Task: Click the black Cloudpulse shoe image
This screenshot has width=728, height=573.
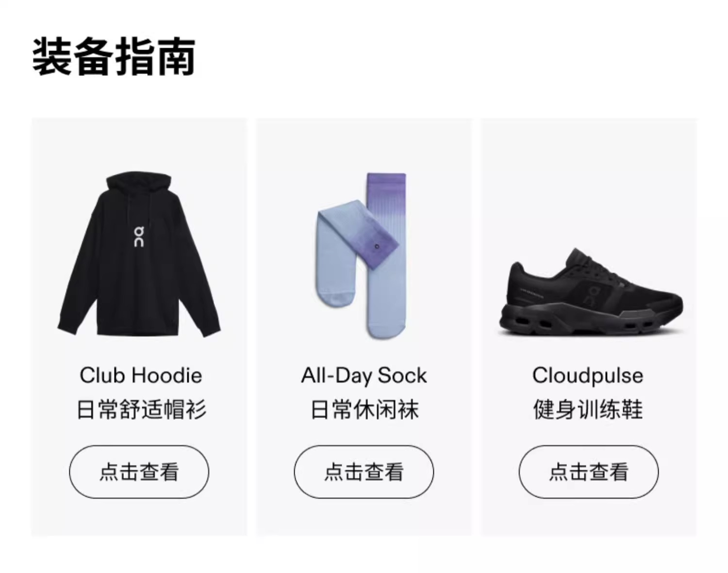Action: click(591, 292)
